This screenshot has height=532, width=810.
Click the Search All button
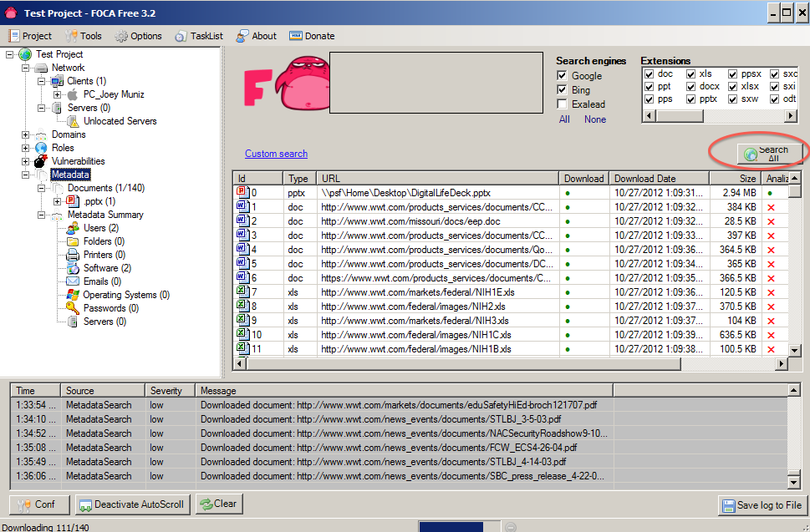coord(771,154)
